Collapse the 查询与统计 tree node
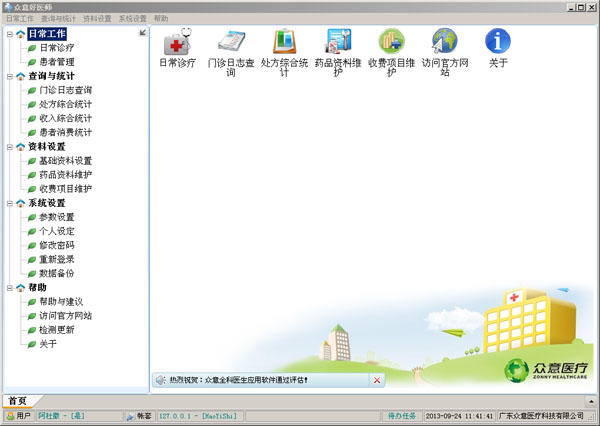The image size is (600, 426). click(10, 77)
